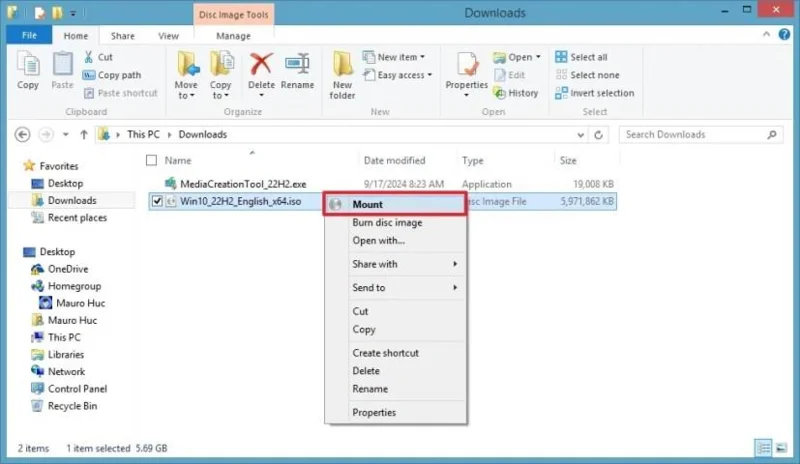Image resolution: width=800 pixels, height=464 pixels.
Task: Select MediaCreationTool_22H2.exe file
Action: 243,184
